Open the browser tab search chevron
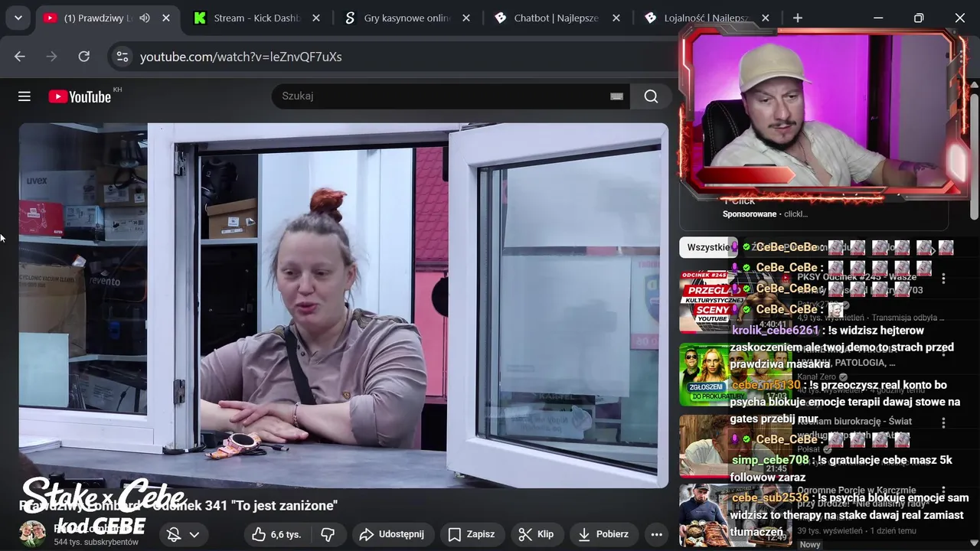The image size is (980, 551). 18,18
